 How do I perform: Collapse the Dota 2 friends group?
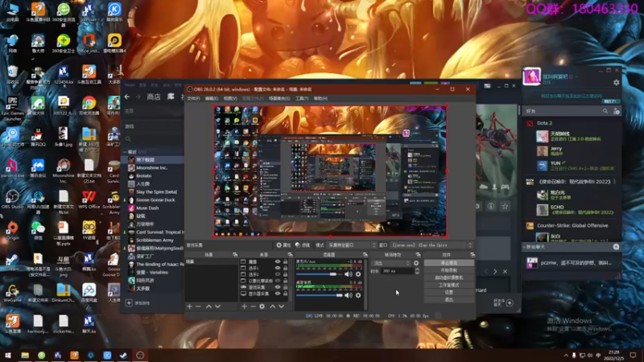point(545,123)
